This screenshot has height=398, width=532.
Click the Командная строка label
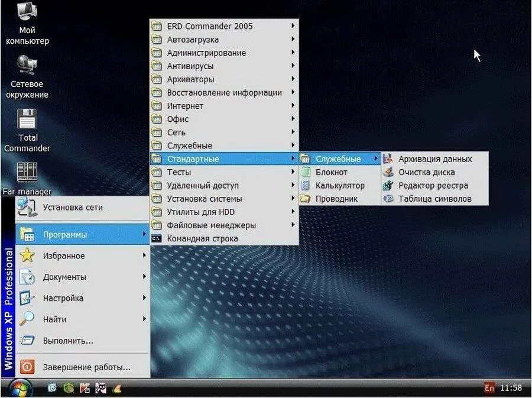[x=202, y=238]
